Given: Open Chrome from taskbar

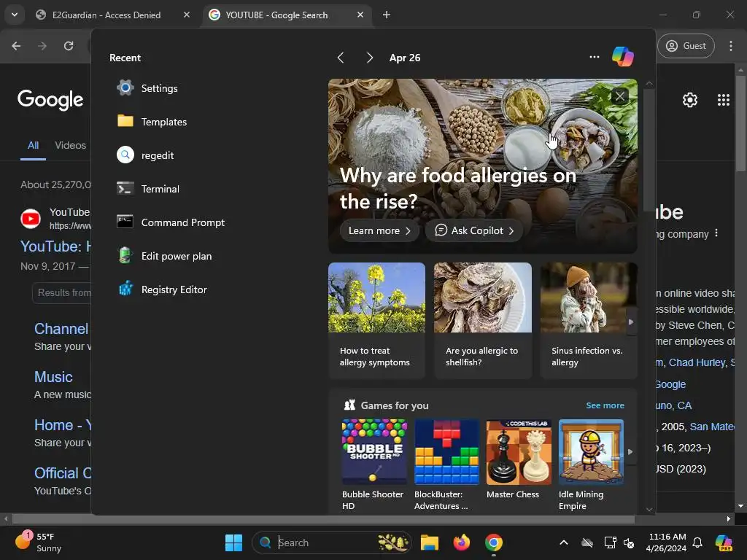Looking at the screenshot, I should pyautogui.click(x=494, y=542).
